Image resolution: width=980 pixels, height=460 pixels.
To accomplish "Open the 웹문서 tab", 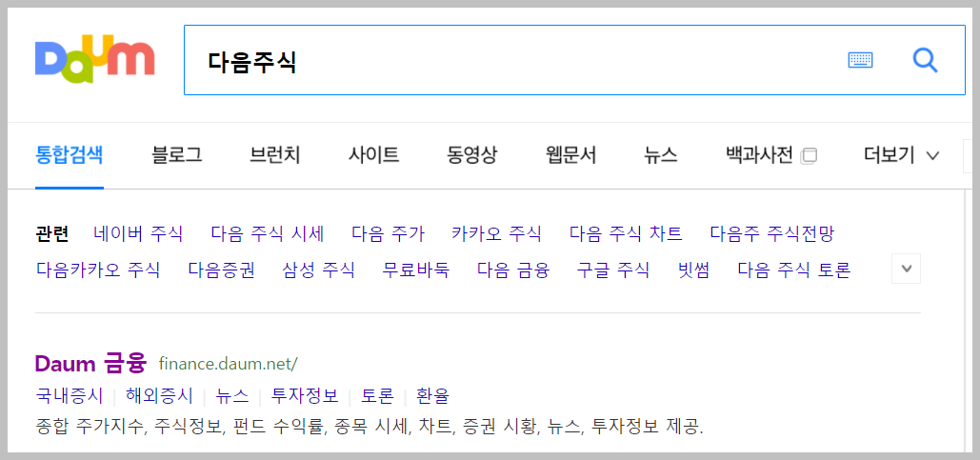I will coord(570,155).
